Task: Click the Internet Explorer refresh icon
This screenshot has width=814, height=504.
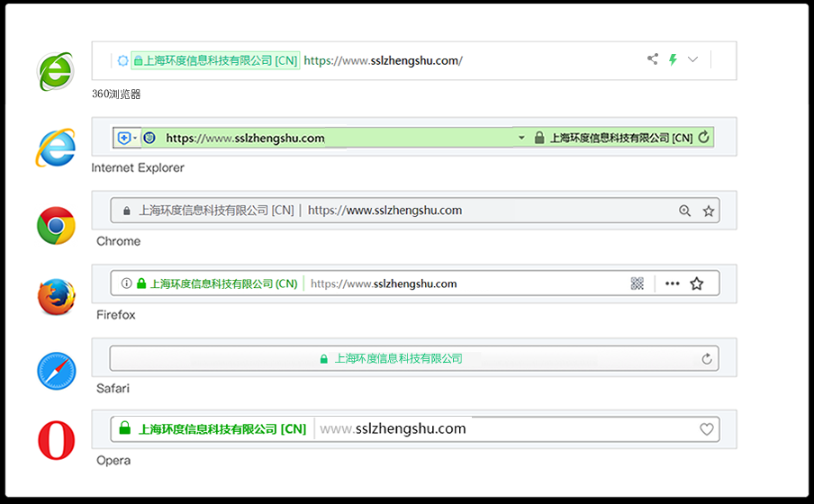Action: [704, 138]
